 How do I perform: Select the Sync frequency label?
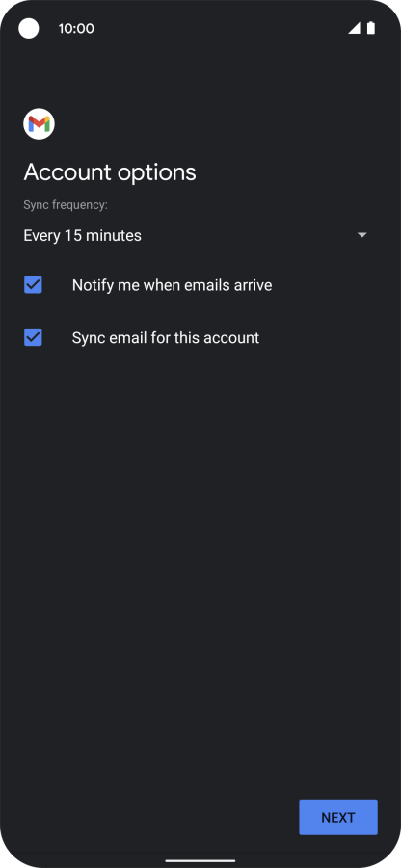tap(66, 205)
